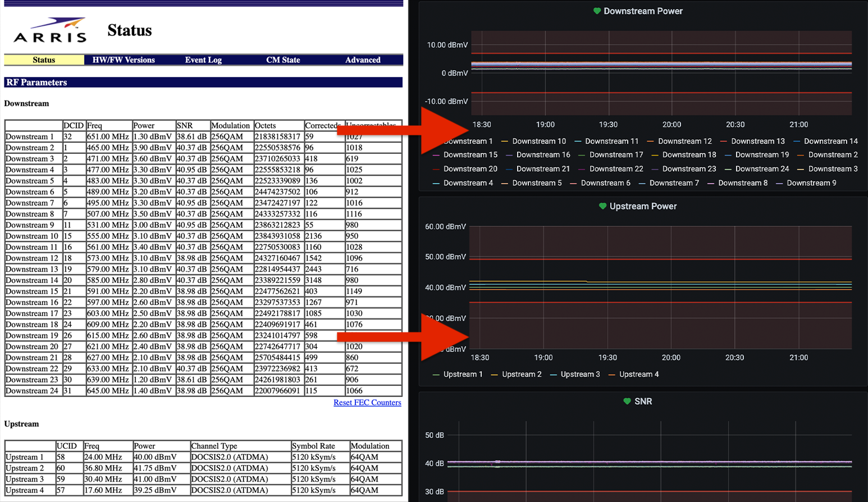This screenshot has height=502, width=868.
Task: Open the HW/FW Versions tab
Action: [x=124, y=60]
